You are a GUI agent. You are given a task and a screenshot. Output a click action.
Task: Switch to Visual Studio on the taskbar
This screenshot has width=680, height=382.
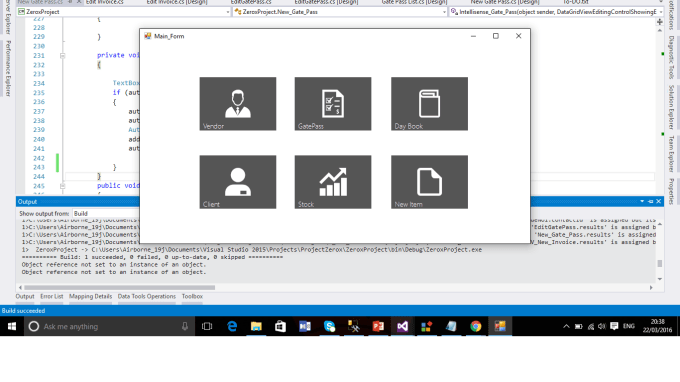coord(402,326)
